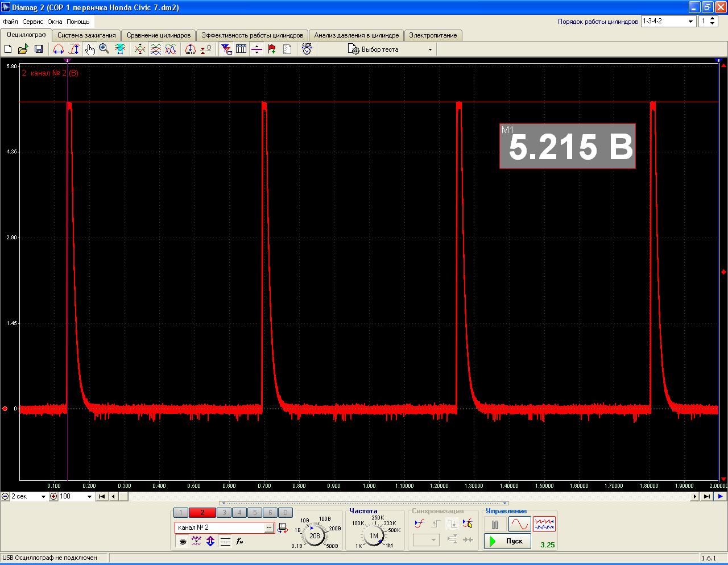Viewport: 728px width, 565px height.
Task: Click the overlay channels icon
Action: pyautogui.click(x=140, y=49)
